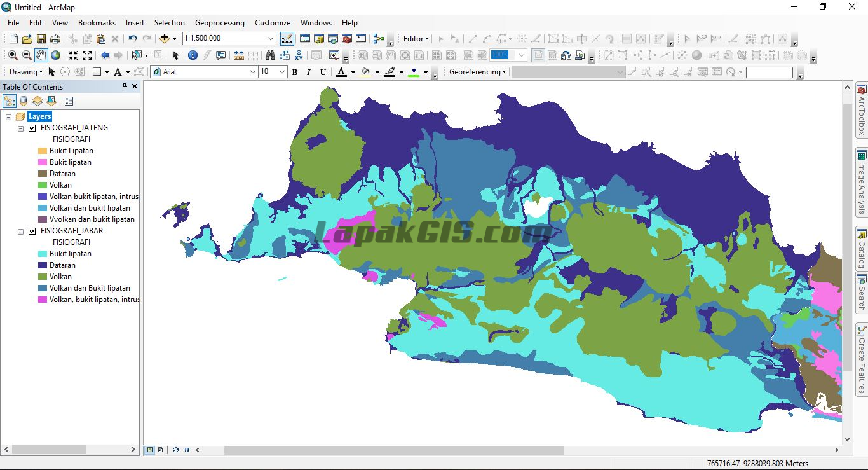
Task: Open the map scale dropdown
Action: 271,38
